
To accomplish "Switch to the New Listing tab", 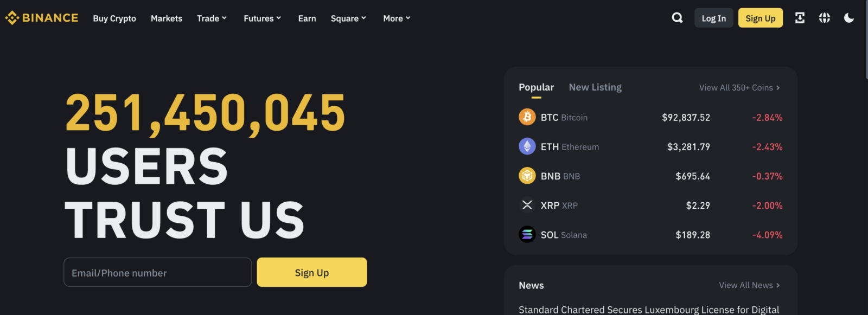I will pos(595,87).
